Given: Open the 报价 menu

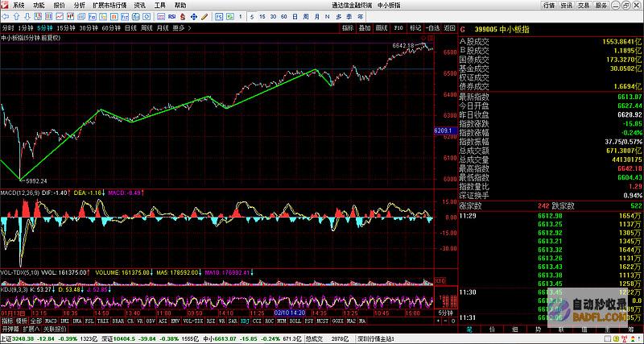Looking at the screenshot, I should [59, 6].
